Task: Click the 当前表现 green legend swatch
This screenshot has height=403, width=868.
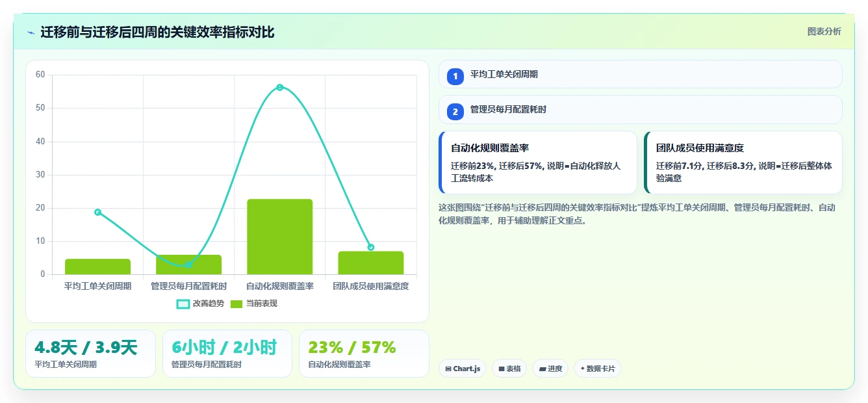Action: click(x=236, y=304)
